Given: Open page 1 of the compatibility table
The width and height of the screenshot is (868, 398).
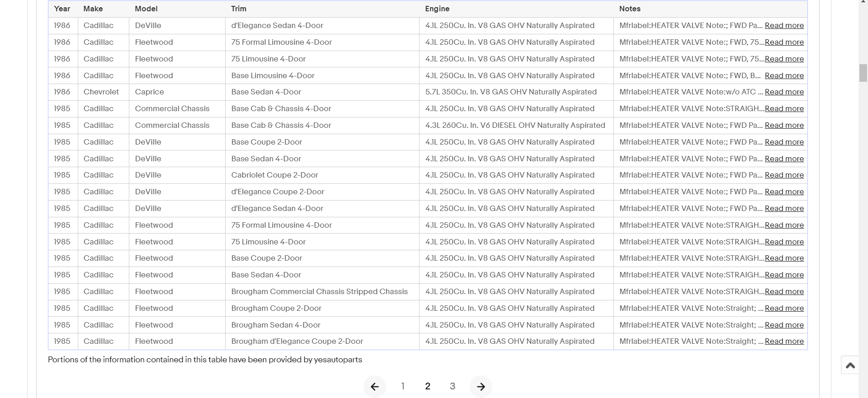Looking at the screenshot, I should click(x=403, y=386).
